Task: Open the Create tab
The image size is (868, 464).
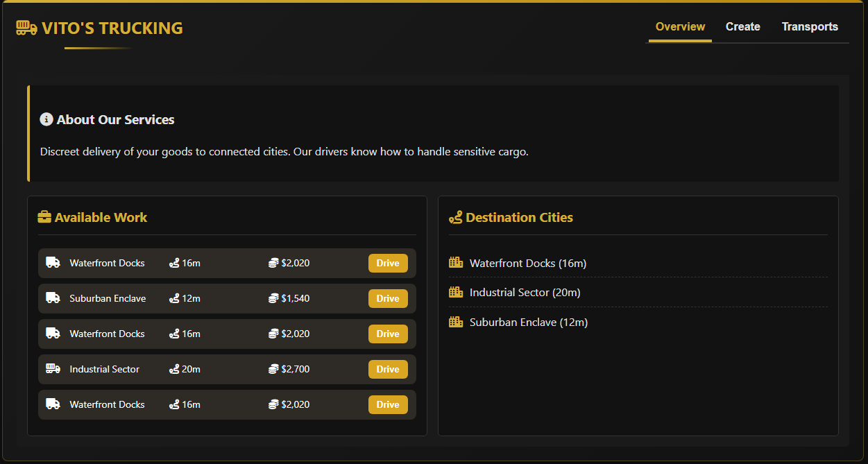Action: 743,27
